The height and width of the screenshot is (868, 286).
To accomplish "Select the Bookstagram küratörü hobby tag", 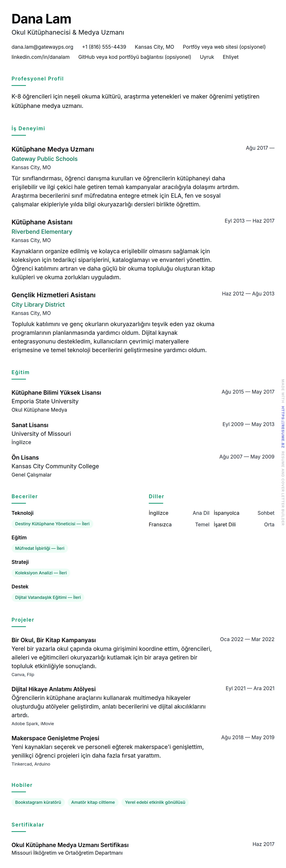I will [38, 802].
